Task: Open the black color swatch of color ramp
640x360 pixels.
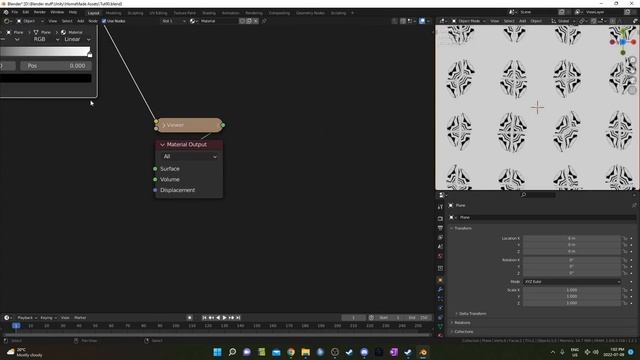Action: [x=45, y=78]
